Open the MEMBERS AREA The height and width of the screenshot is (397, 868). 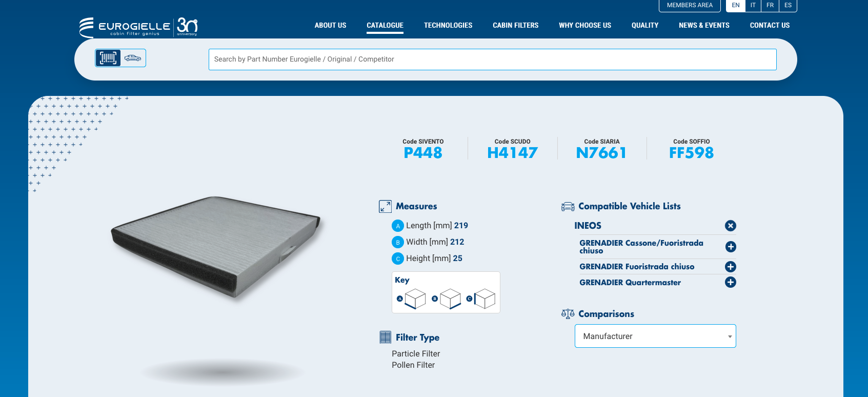click(x=690, y=6)
